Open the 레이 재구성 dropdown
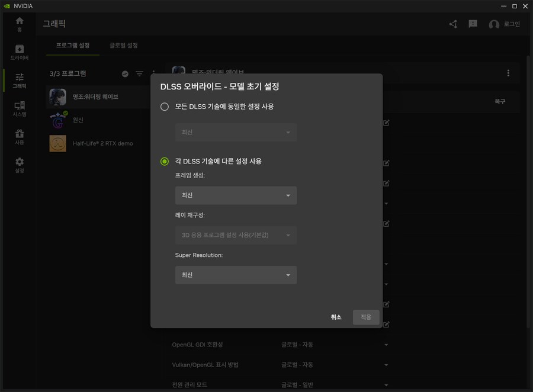 coord(236,235)
